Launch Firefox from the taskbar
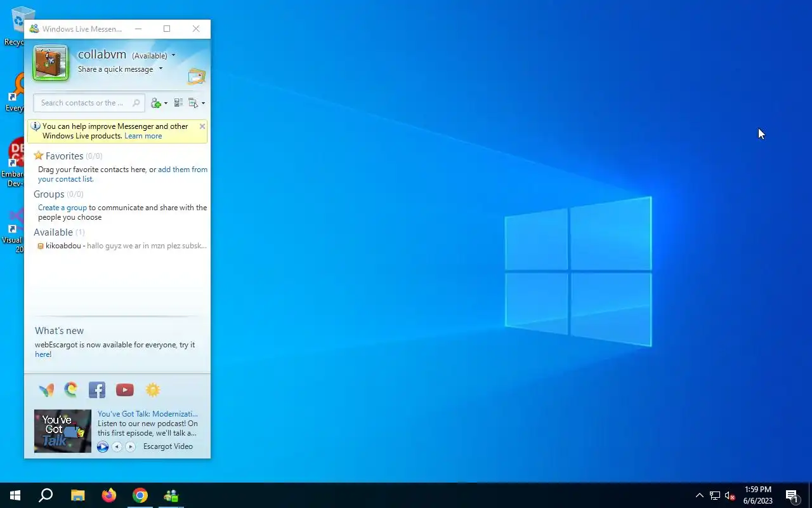This screenshot has height=508, width=812. (109, 495)
